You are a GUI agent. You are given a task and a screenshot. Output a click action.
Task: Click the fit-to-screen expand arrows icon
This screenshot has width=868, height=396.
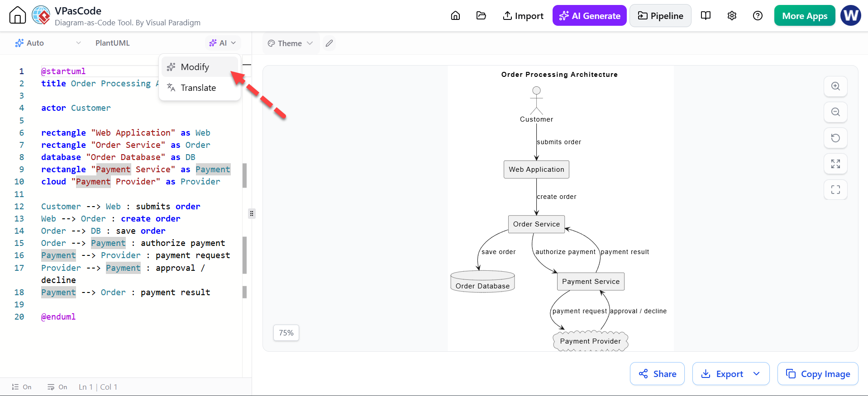[x=835, y=164]
